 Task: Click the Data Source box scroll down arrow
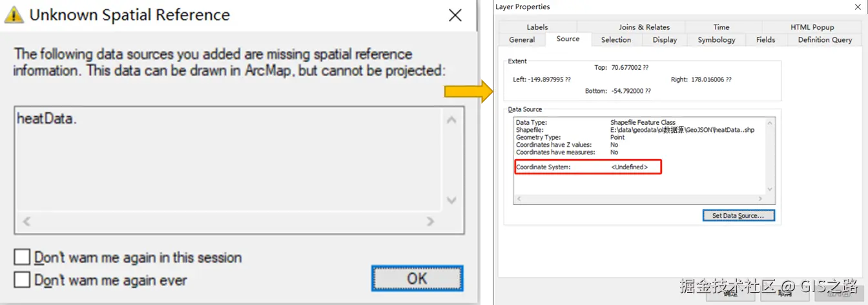769,189
